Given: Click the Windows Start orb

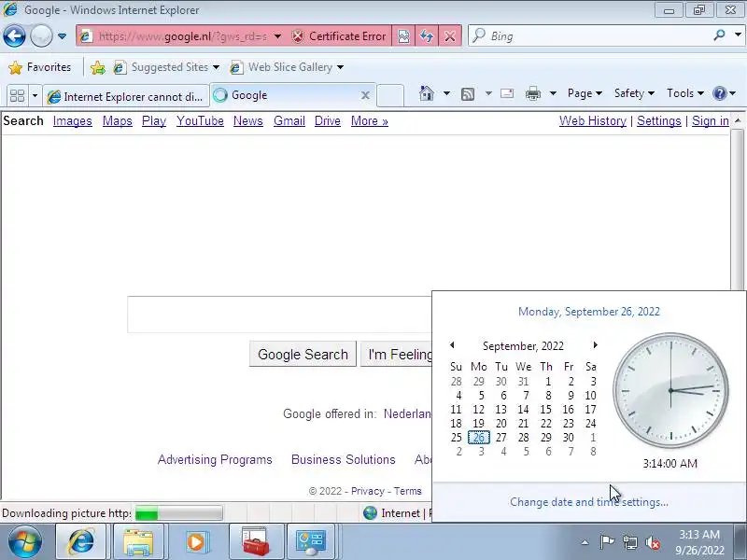Looking at the screenshot, I should click(x=24, y=542).
